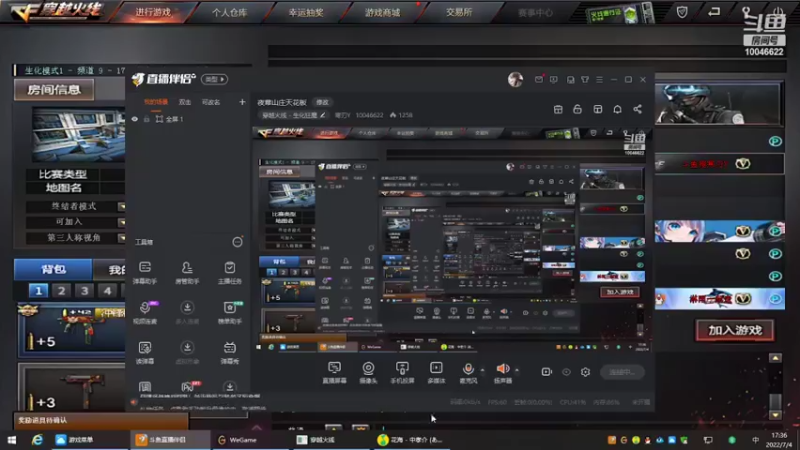
Task: Toggle lock on 全屏1 source
Action: pos(146,119)
